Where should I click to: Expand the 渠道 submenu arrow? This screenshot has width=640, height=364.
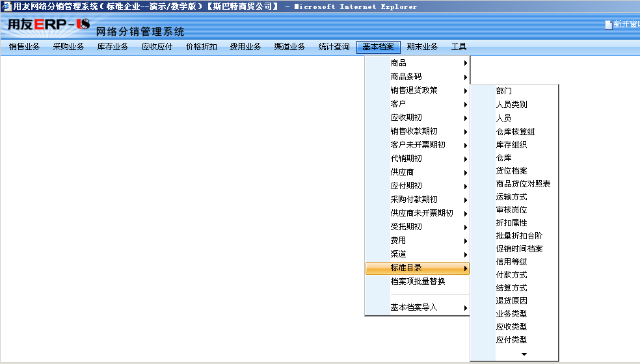(466, 254)
